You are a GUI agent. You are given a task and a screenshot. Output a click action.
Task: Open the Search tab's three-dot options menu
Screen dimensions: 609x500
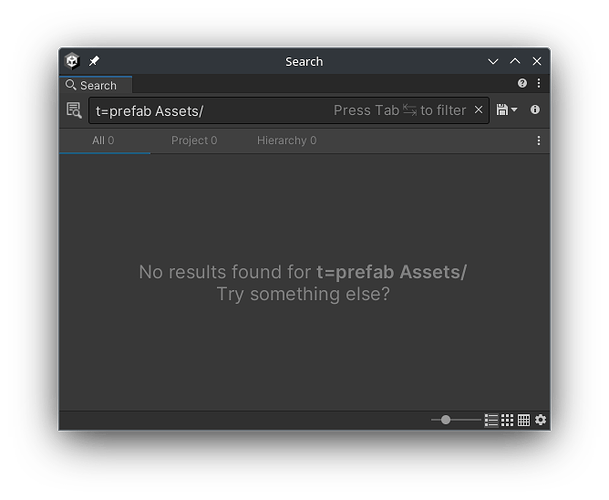coord(539,84)
